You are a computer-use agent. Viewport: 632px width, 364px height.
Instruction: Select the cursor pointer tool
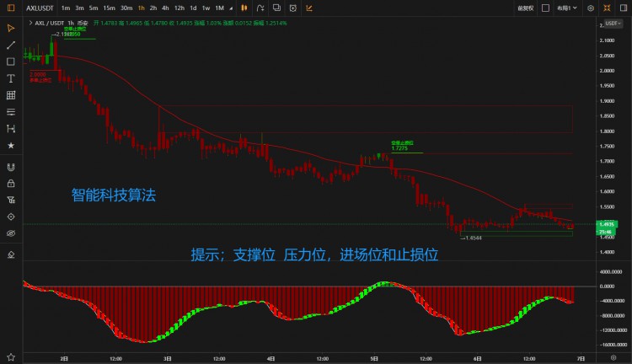[x=11, y=28]
